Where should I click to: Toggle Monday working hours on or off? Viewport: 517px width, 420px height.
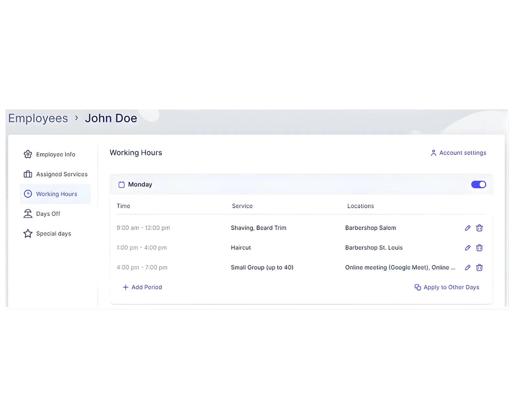(x=478, y=184)
